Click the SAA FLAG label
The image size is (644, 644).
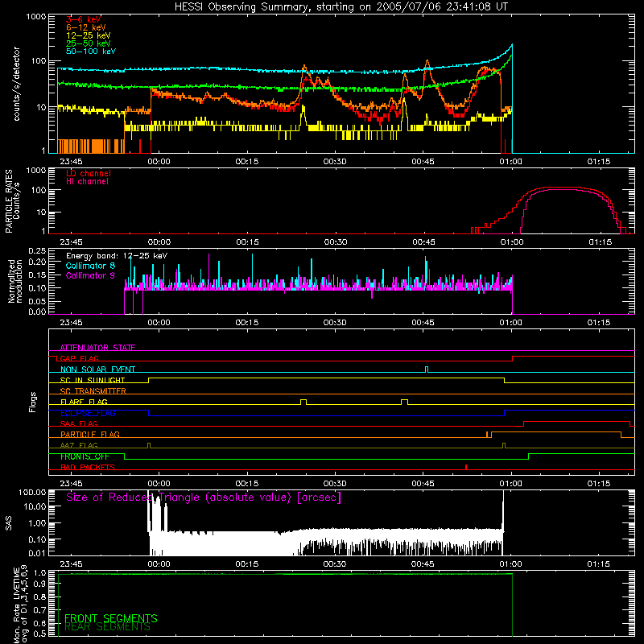point(79,423)
